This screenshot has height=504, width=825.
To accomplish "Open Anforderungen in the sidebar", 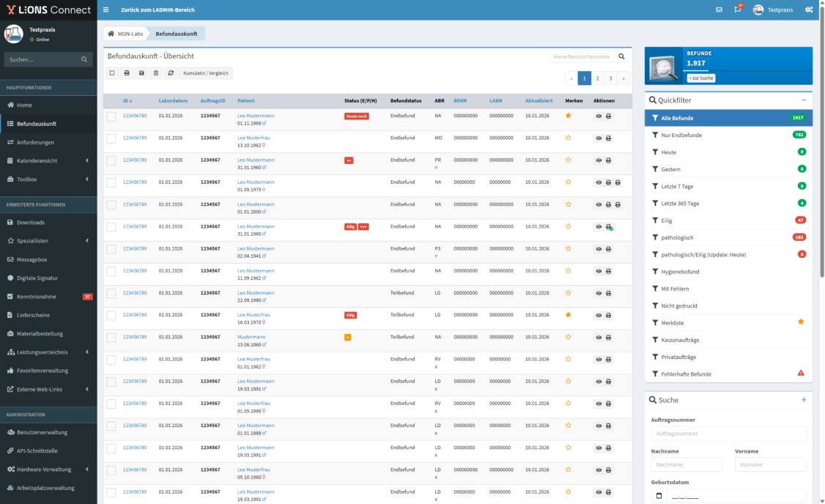I will [35, 142].
